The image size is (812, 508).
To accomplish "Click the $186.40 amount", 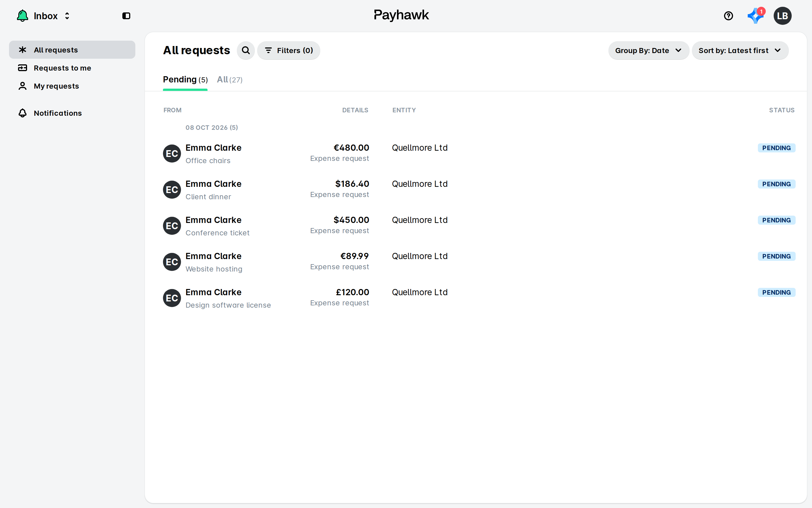I will point(352,184).
